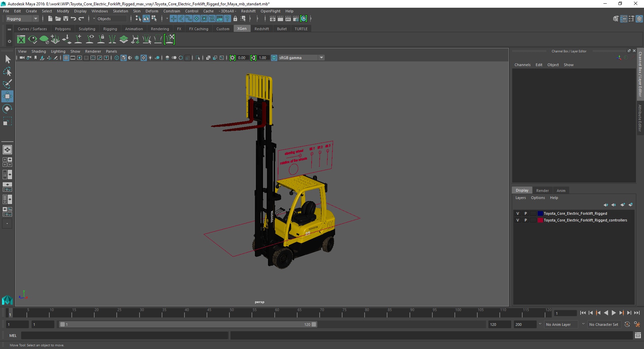Go to start of playback range
Viewport: 644px width, 349px height.
point(583,313)
